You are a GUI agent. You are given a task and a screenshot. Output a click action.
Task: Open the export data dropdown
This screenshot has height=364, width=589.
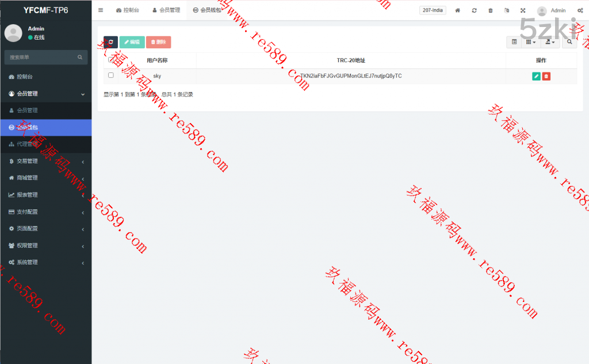(550, 42)
